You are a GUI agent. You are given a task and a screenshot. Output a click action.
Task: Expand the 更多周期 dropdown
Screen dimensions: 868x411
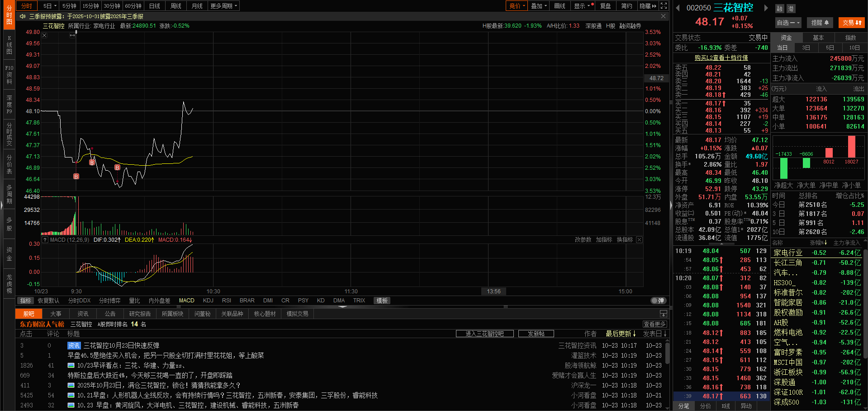(x=223, y=6)
